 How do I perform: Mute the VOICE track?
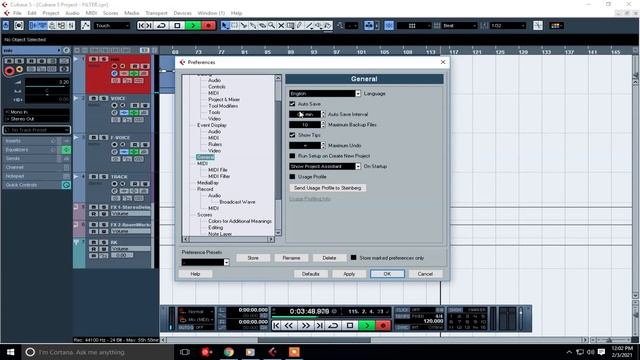pyautogui.click(x=93, y=98)
